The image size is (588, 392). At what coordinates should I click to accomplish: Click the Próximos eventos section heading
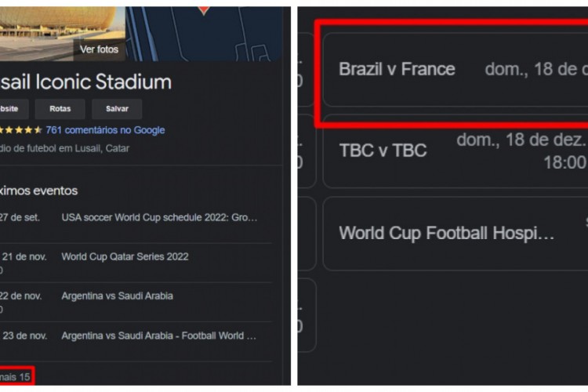click(38, 191)
